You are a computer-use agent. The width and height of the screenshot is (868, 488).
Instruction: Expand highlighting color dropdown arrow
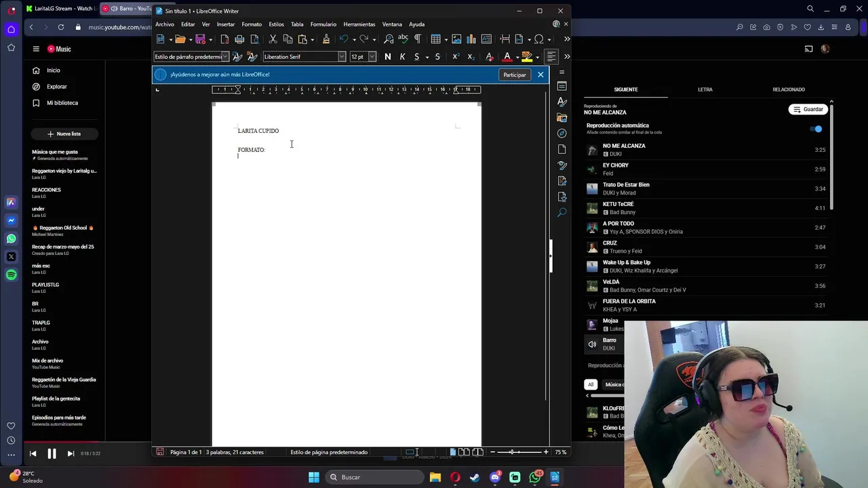click(x=536, y=57)
